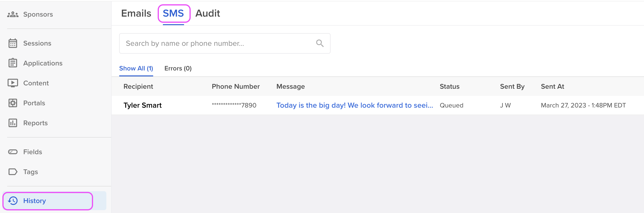Viewport: 644px width, 213px height.
Task: Click the History clock icon
Action: [x=13, y=200]
